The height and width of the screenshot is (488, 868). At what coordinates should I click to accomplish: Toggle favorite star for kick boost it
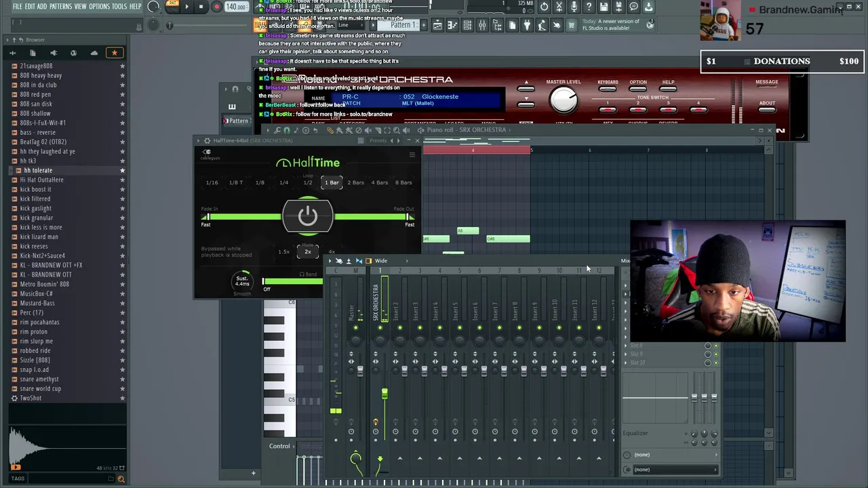click(122, 189)
